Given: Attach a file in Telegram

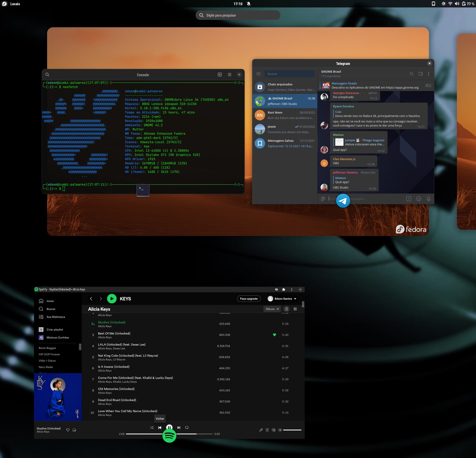Looking at the screenshot, I should tap(323, 199).
